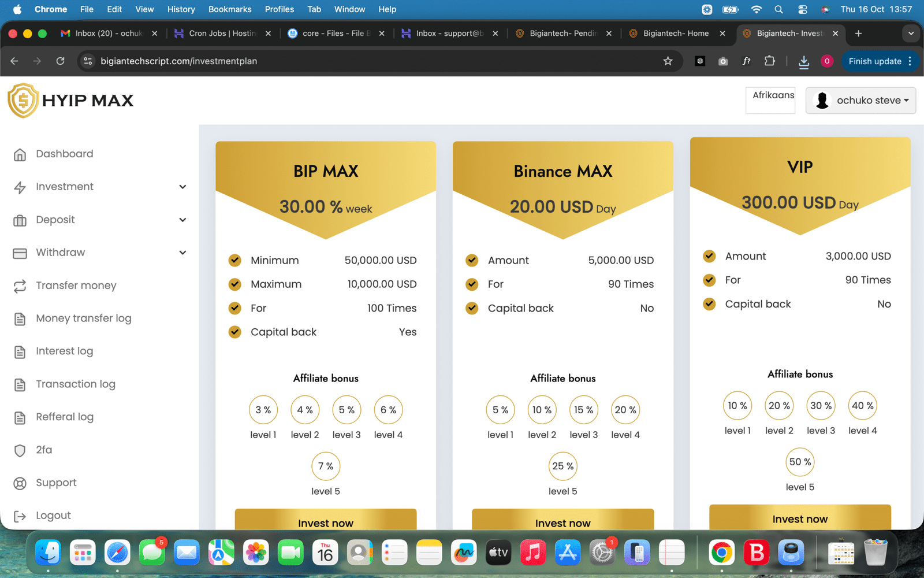Image resolution: width=924 pixels, height=578 pixels.
Task: Click the Chrome downloads icon
Action: (803, 62)
